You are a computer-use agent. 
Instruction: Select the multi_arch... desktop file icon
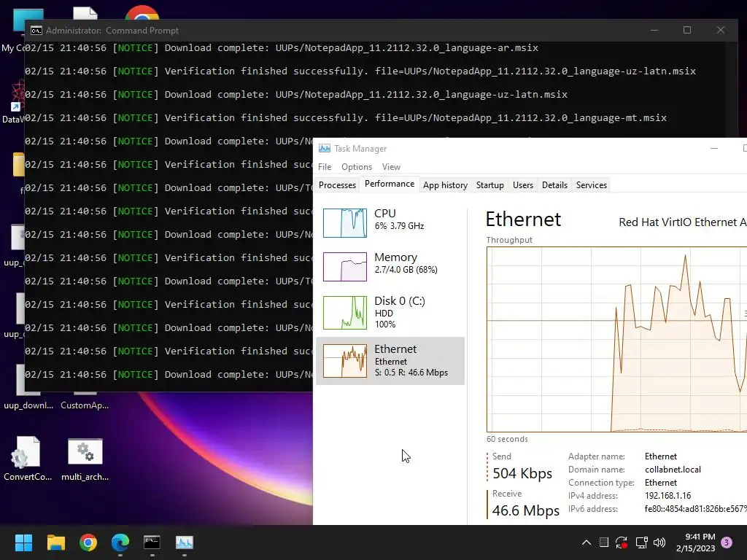(x=85, y=459)
